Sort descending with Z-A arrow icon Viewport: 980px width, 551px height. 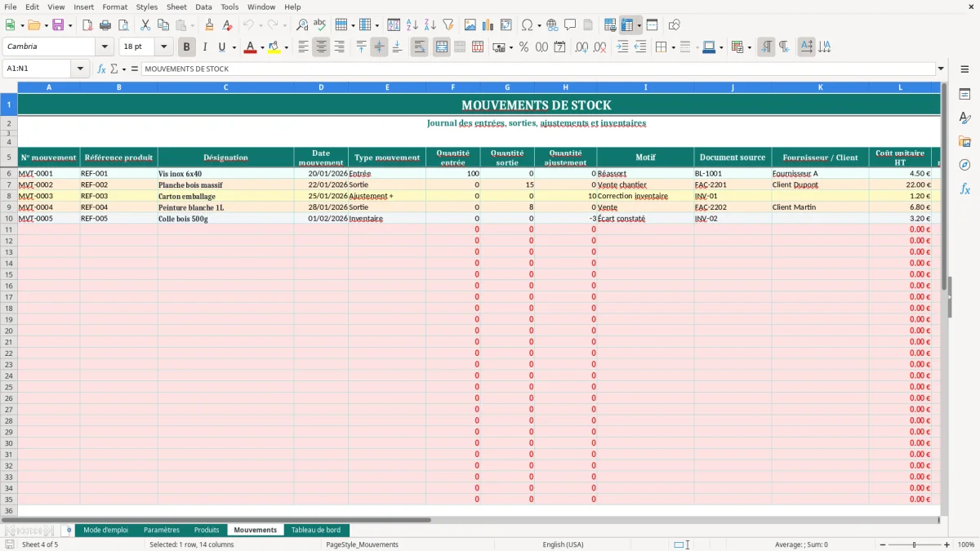[x=430, y=25]
